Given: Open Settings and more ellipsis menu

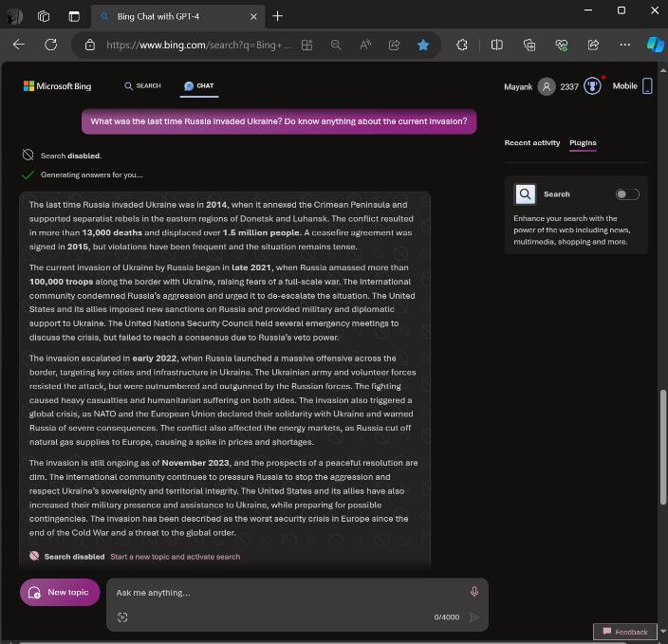Looking at the screenshot, I should click(x=625, y=45).
